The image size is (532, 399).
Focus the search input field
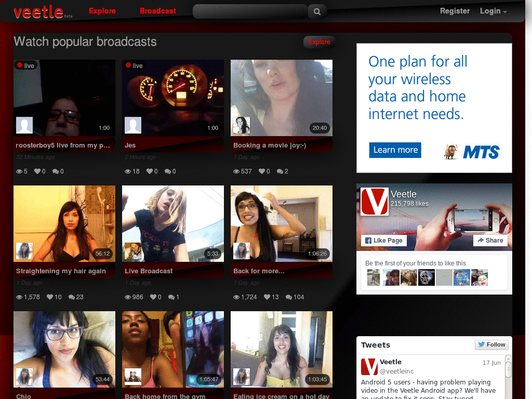(250, 11)
